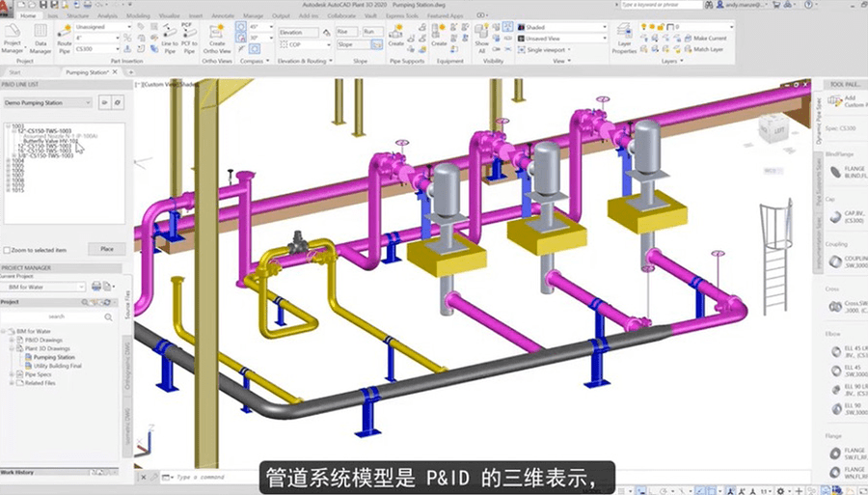Select Utility Building Final in project tree
The width and height of the screenshot is (868, 495).
pyautogui.click(x=60, y=366)
